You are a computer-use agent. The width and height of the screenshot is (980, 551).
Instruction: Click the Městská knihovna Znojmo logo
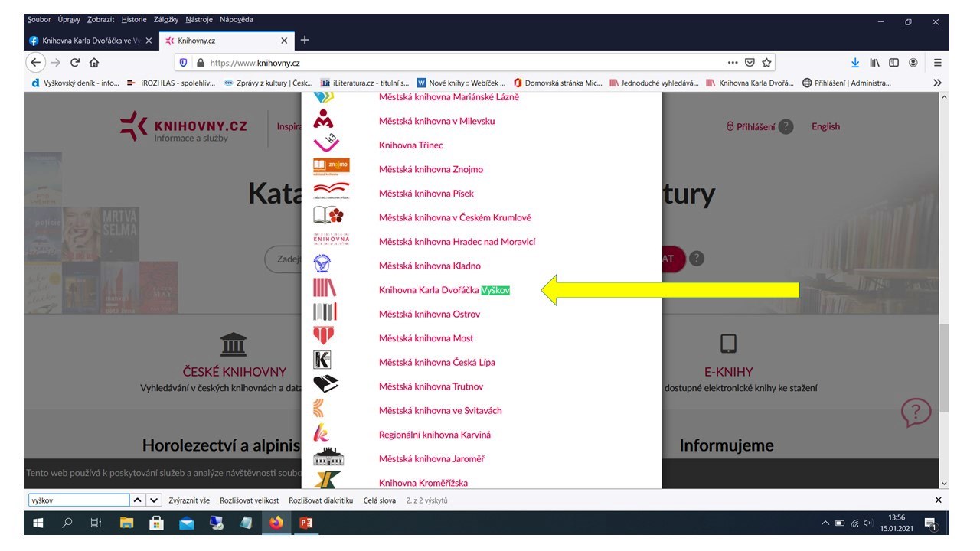pos(332,167)
